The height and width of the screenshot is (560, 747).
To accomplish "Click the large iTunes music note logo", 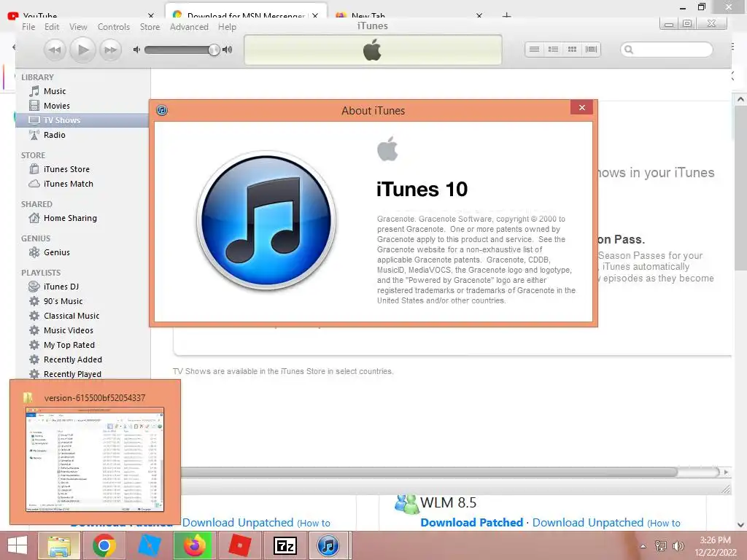I will tap(266, 220).
